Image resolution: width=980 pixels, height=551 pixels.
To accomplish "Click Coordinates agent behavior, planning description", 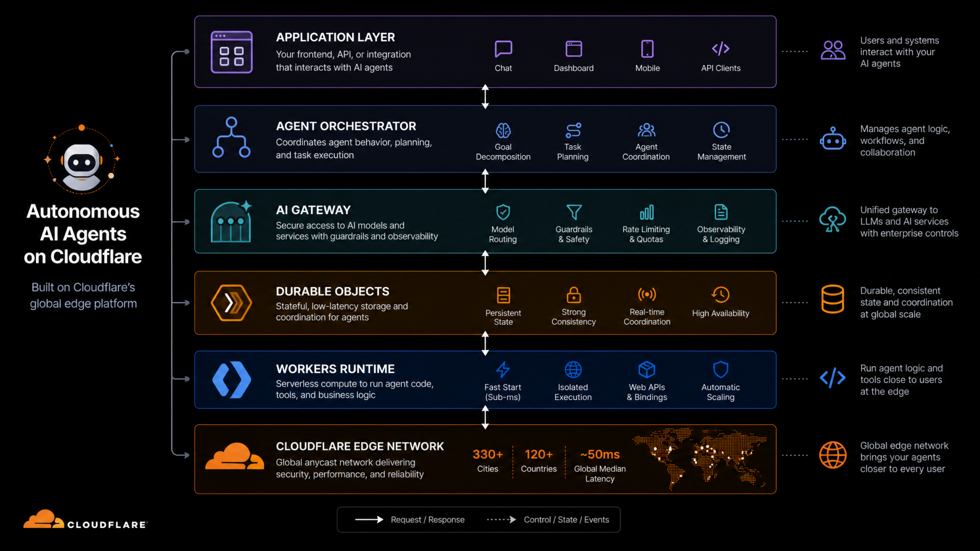I will [354, 149].
